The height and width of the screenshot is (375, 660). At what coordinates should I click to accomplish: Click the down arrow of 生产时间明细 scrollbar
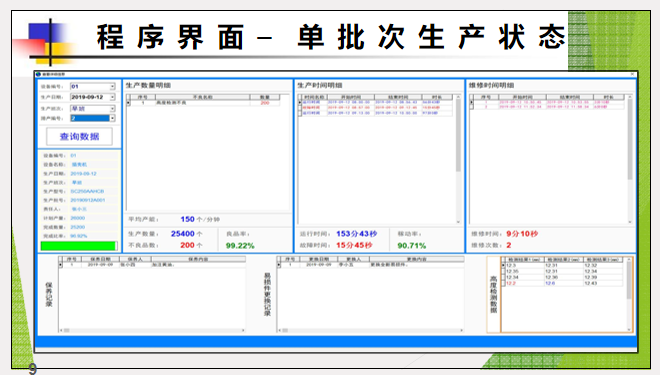[458, 221]
